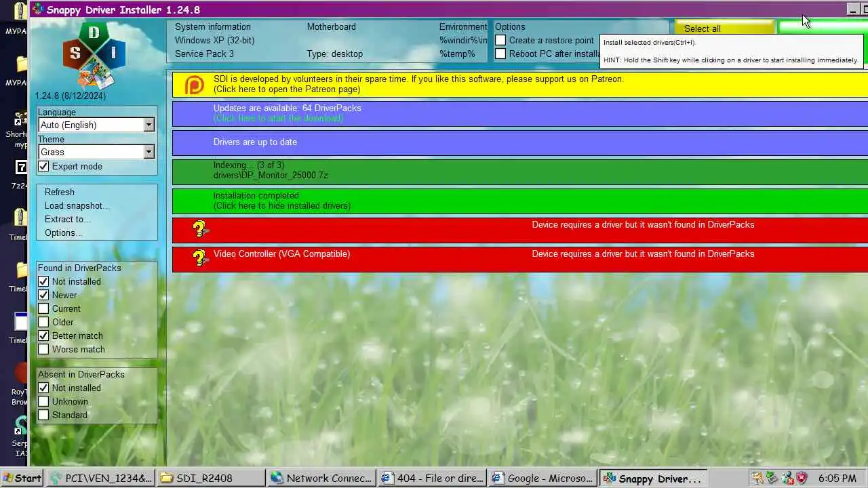Enable the Unknown filter checkbox

(44, 401)
